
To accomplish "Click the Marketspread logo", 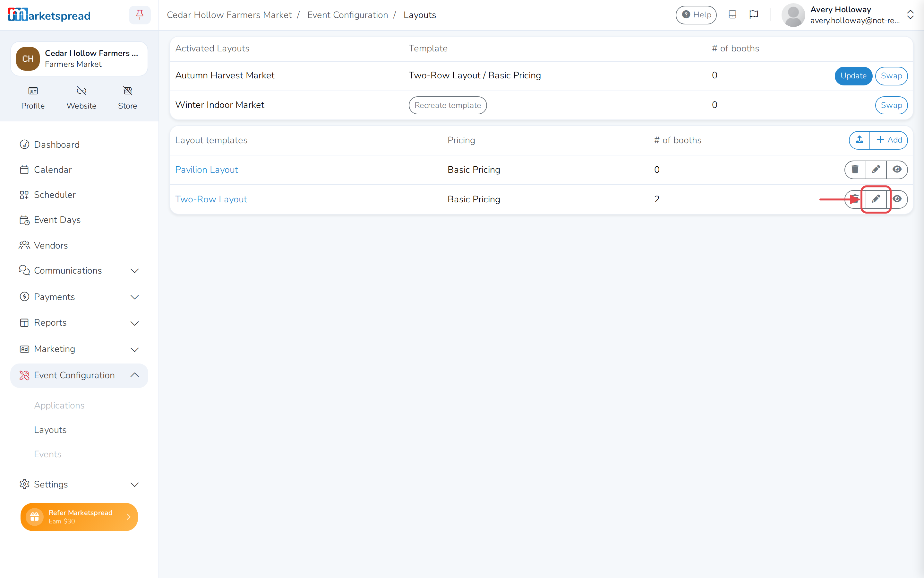I will 49,15.
